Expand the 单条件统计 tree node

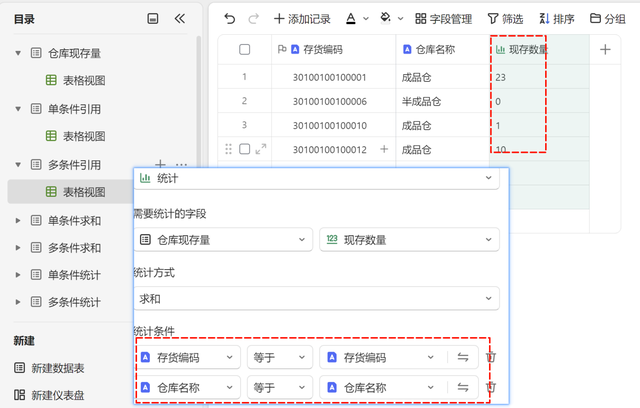tap(18, 275)
